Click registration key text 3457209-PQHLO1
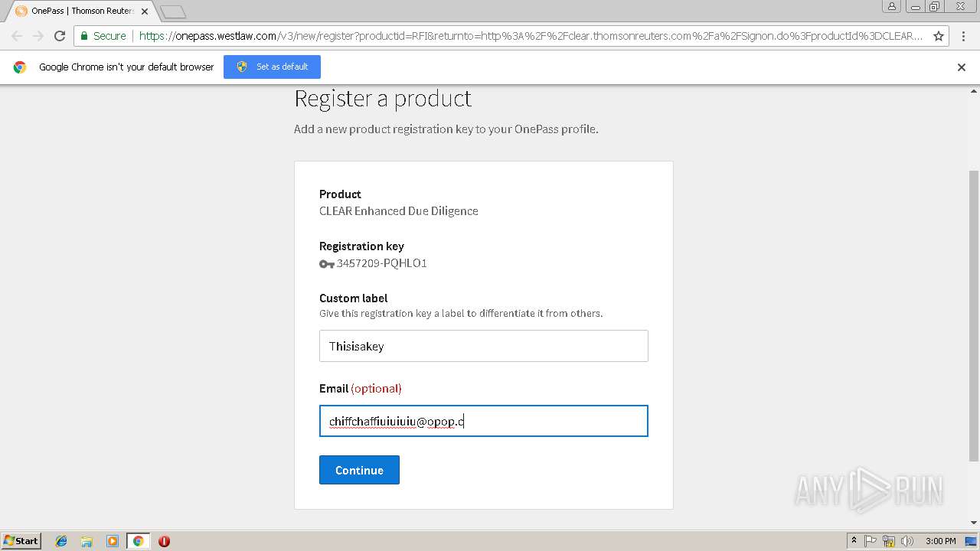 pos(382,263)
